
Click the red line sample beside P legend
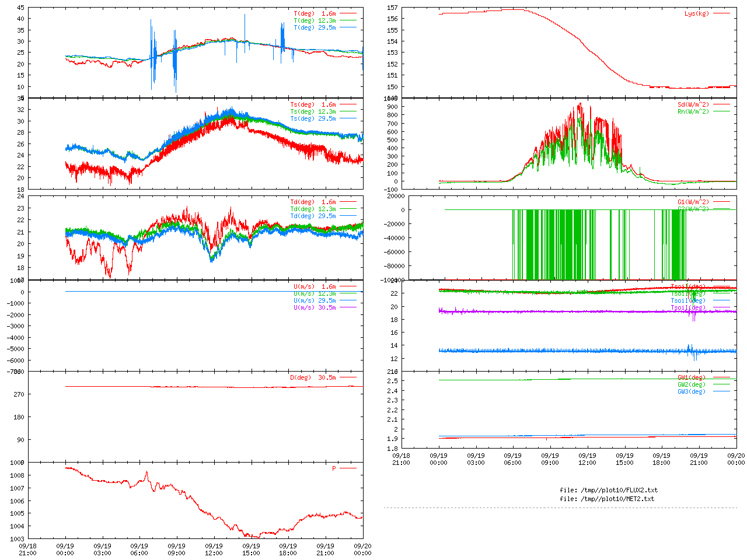[x=348, y=468]
